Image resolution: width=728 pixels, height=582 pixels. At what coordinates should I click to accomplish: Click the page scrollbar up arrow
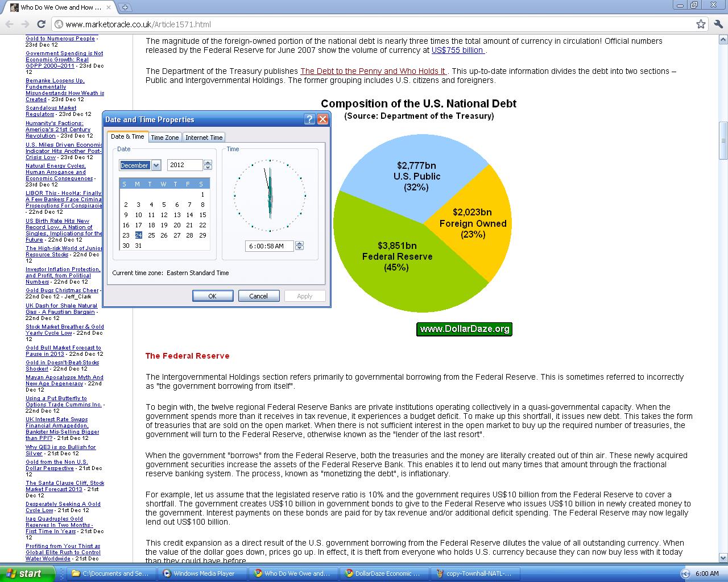[723, 40]
